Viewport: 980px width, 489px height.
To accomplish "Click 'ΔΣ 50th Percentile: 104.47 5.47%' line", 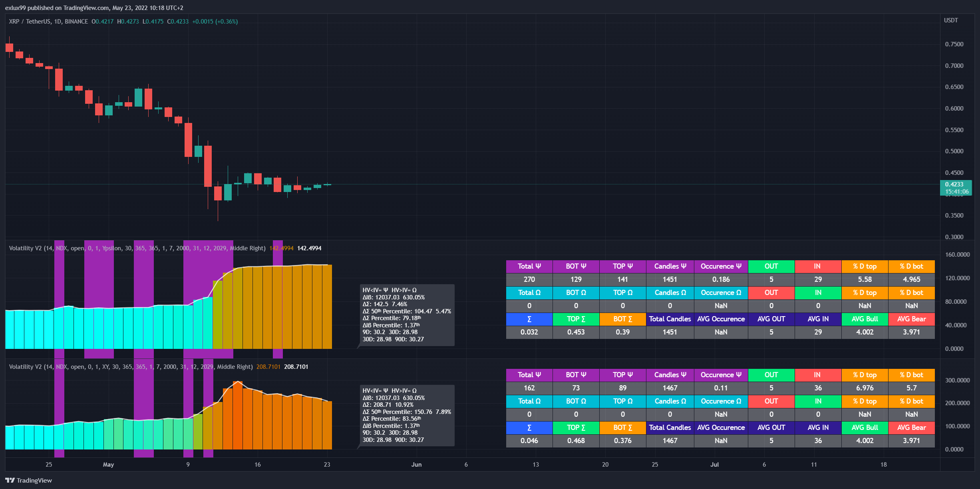I will [407, 311].
